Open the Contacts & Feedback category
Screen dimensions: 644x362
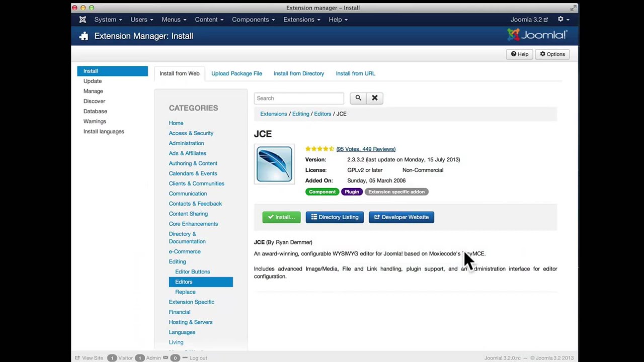pos(195,203)
